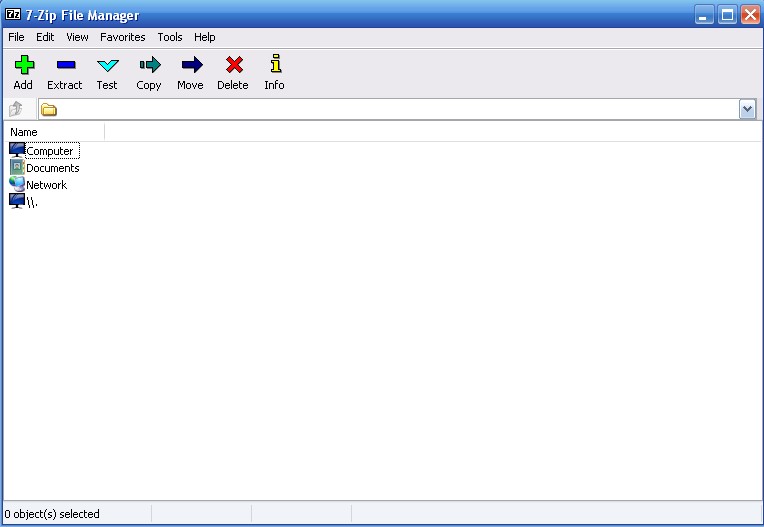This screenshot has height=527, width=764.
Task: Expand the address bar dropdown arrow
Action: [747, 109]
